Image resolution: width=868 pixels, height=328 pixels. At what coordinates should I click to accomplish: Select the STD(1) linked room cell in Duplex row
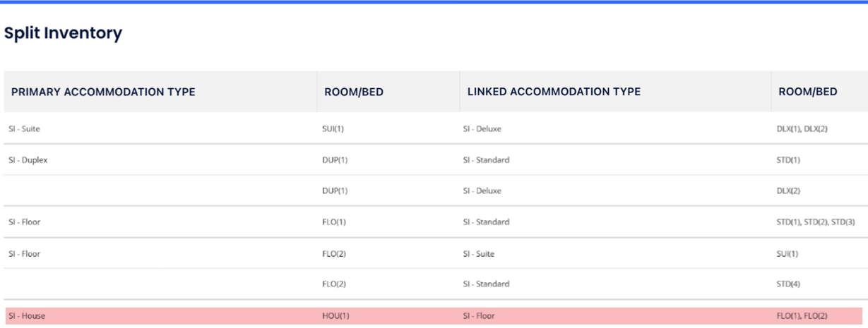point(789,160)
